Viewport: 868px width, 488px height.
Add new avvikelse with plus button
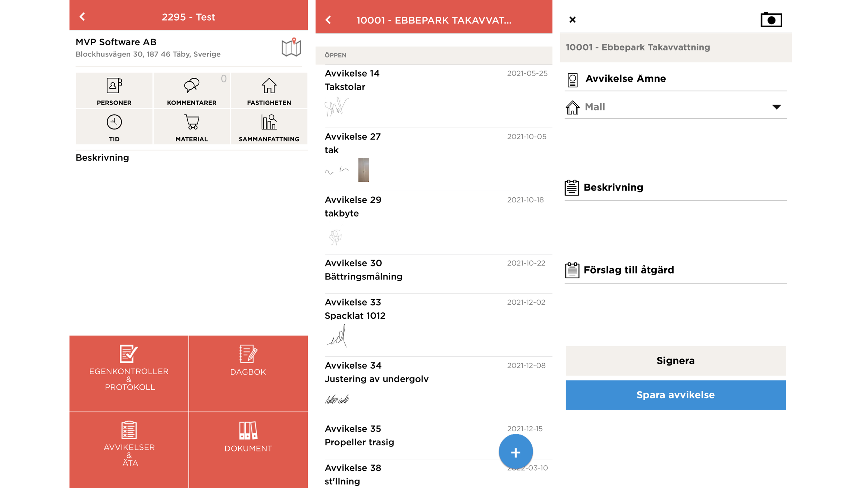(x=515, y=452)
